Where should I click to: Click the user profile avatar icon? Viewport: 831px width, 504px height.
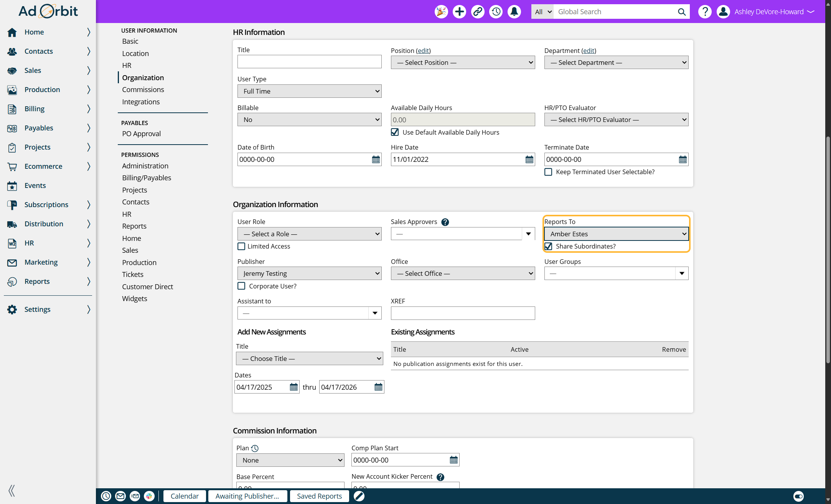(x=723, y=12)
